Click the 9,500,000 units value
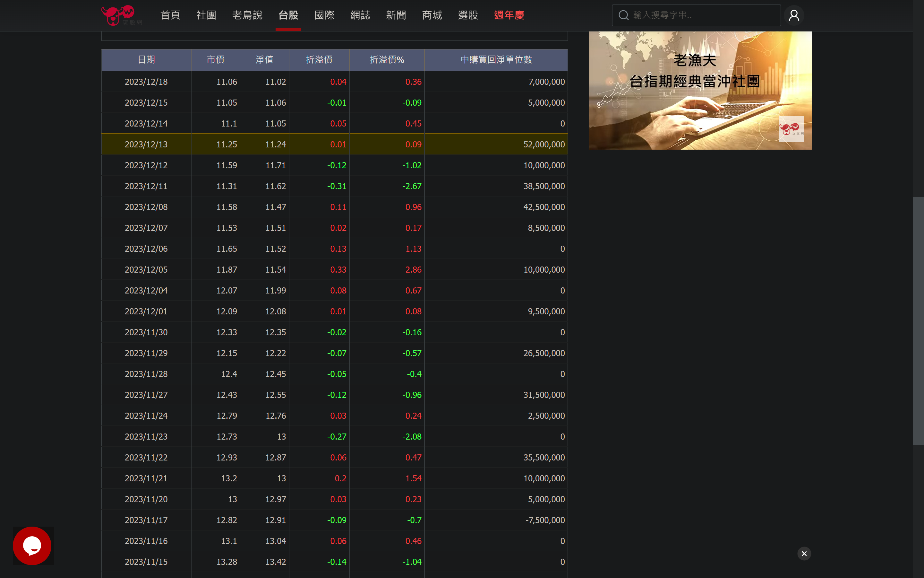The image size is (924, 578). pos(546,311)
